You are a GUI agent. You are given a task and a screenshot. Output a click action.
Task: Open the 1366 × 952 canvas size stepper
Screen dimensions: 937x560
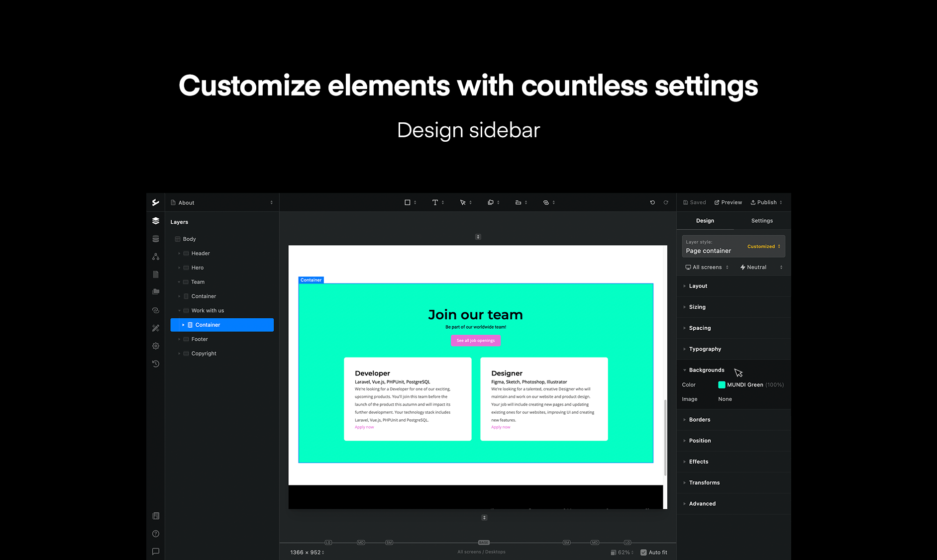(x=308, y=553)
